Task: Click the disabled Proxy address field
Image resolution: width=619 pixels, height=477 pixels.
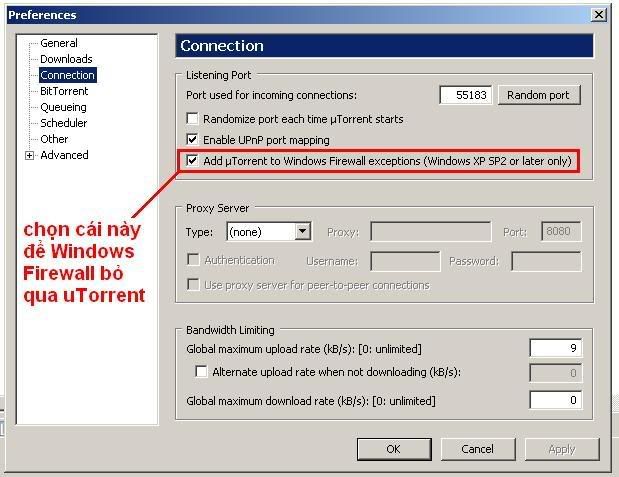Action: click(431, 231)
